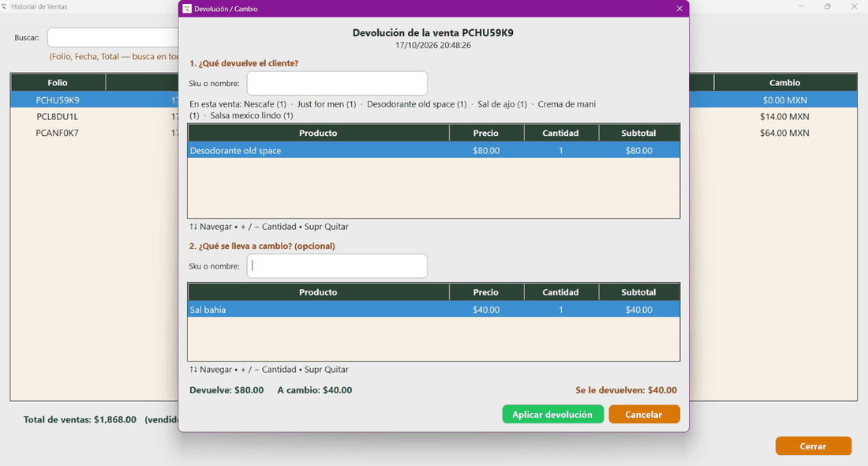
Task: Click Subtotal header in exchange items table
Action: [x=639, y=292]
